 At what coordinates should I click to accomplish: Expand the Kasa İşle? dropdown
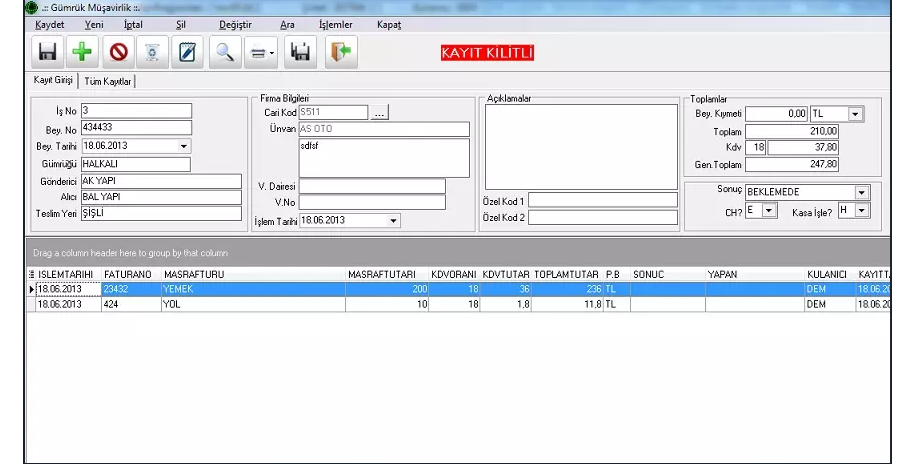[x=862, y=211]
